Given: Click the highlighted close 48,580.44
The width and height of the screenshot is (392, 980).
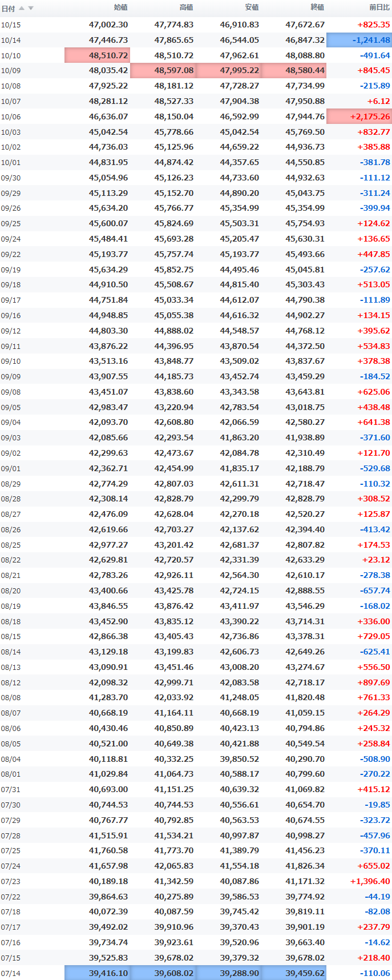Looking at the screenshot, I should click(294, 71).
